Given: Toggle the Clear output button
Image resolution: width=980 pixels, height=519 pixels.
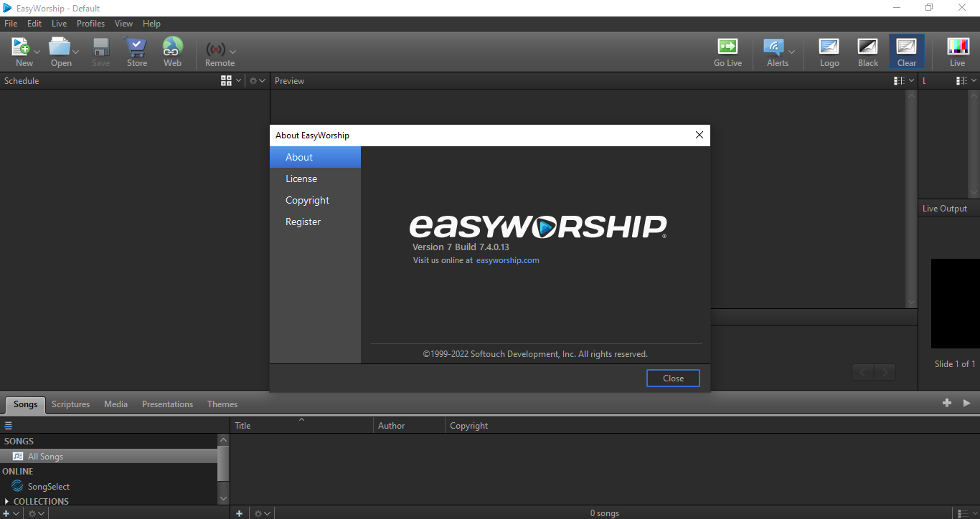Looking at the screenshot, I should [x=907, y=52].
